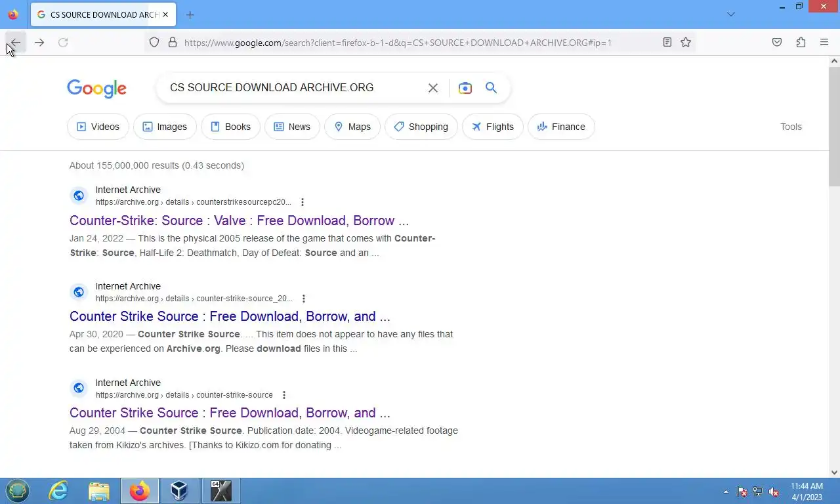Click the network tray icon

tap(758, 492)
